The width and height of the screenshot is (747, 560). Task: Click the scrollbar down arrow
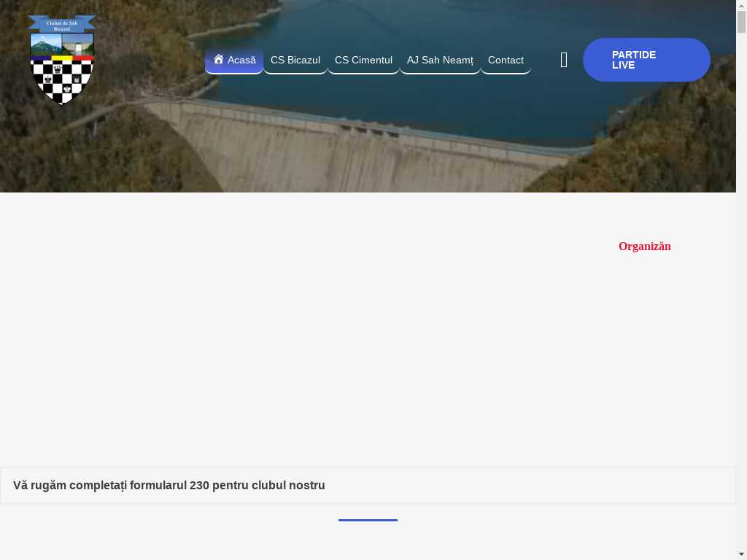click(741, 553)
